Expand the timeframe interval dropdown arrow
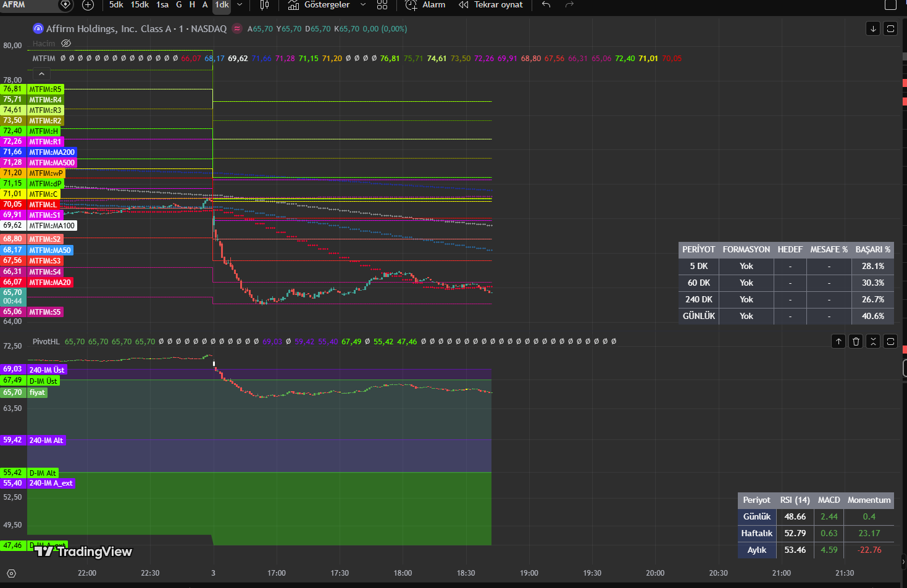 click(240, 5)
